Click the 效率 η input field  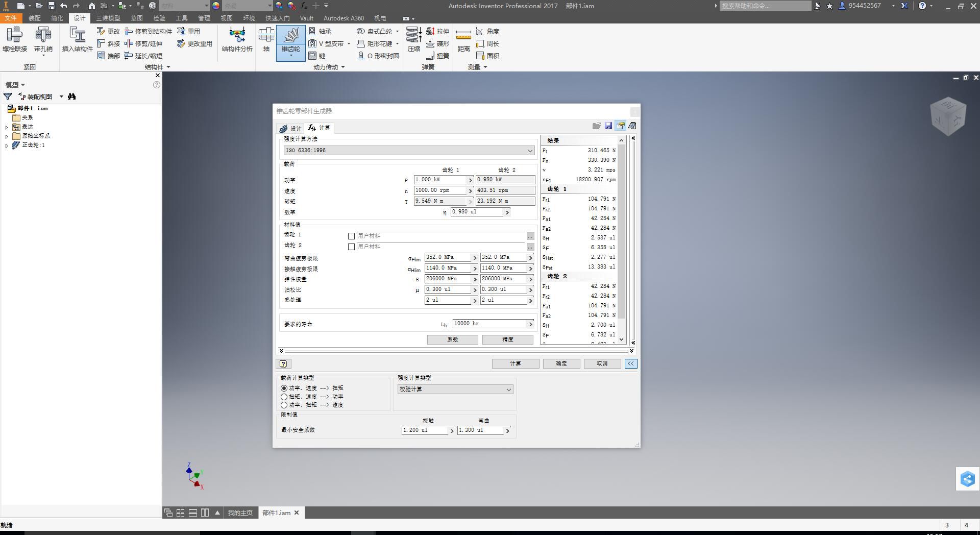(477, 212)
